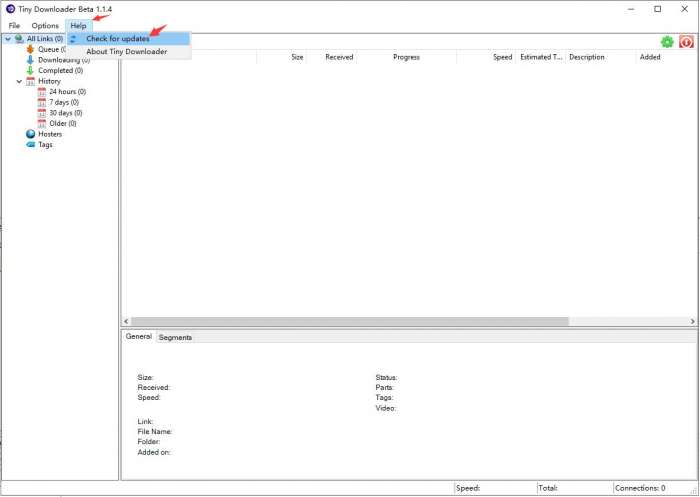Viewport: 700px width, 497px height.
Task: Click the Folder: label in General tab
Action: tap(149, 442)
